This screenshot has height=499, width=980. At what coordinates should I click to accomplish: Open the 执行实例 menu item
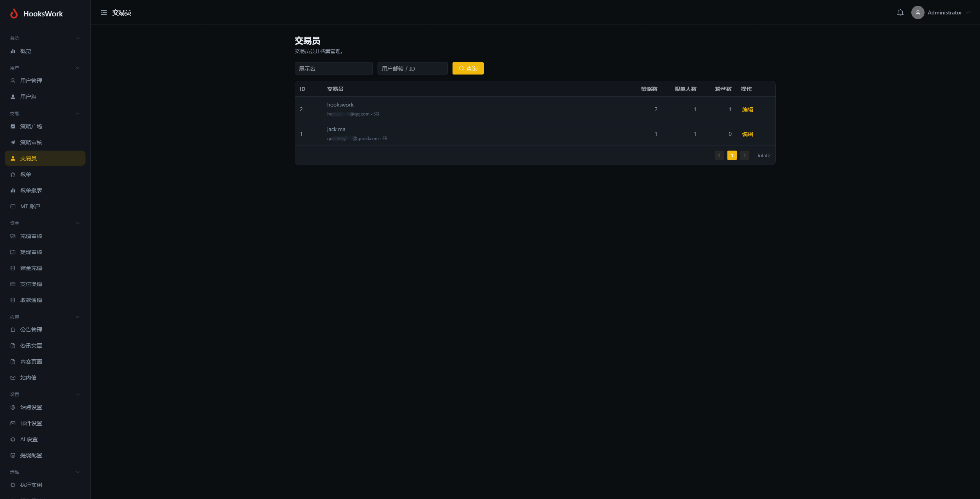tap(45, 485)
